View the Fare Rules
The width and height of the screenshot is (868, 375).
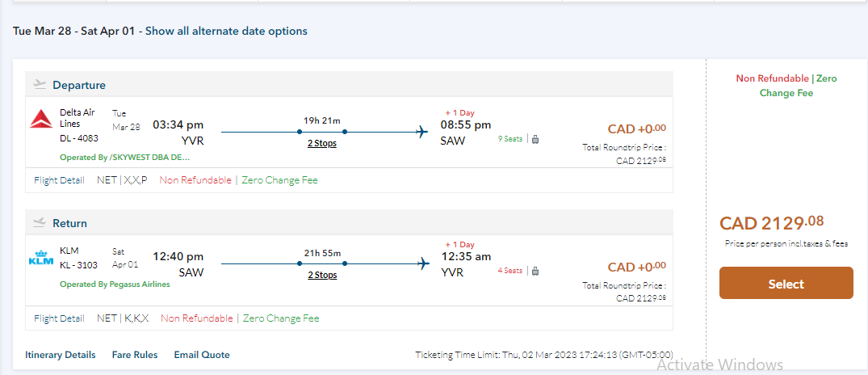click(x=134, y=355)
